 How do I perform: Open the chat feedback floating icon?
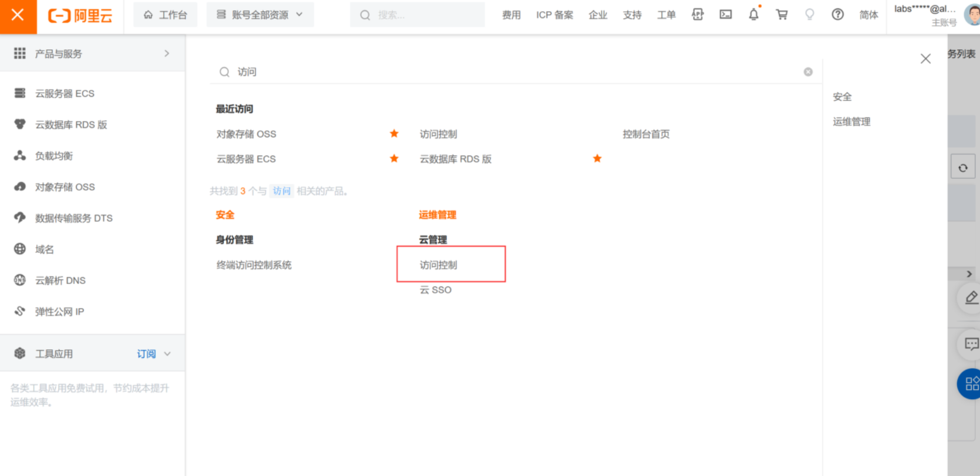971,344
